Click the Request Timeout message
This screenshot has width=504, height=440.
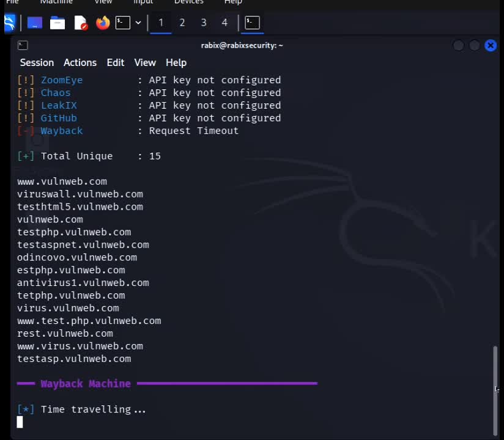click(194, 131)
